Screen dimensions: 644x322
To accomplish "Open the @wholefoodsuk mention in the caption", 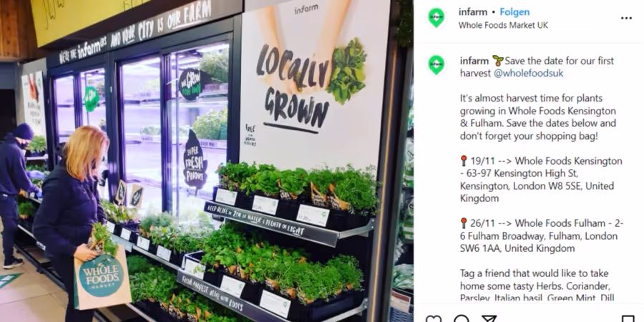I will (x=528, y=73).
